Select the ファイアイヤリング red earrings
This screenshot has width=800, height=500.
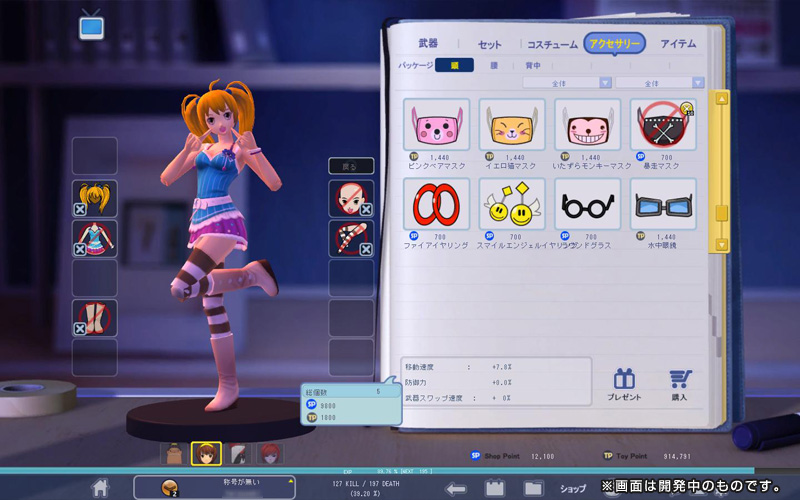[436, 204]
